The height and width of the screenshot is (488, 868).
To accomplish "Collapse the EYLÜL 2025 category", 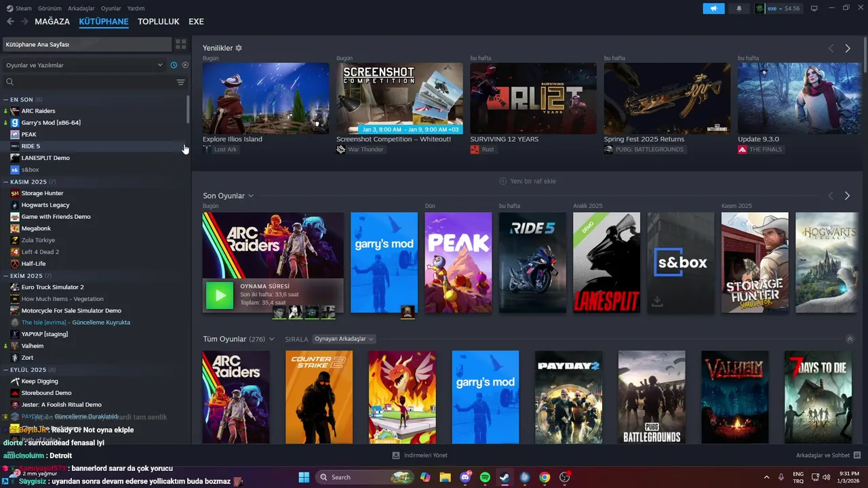I will [x=5, y=369].
